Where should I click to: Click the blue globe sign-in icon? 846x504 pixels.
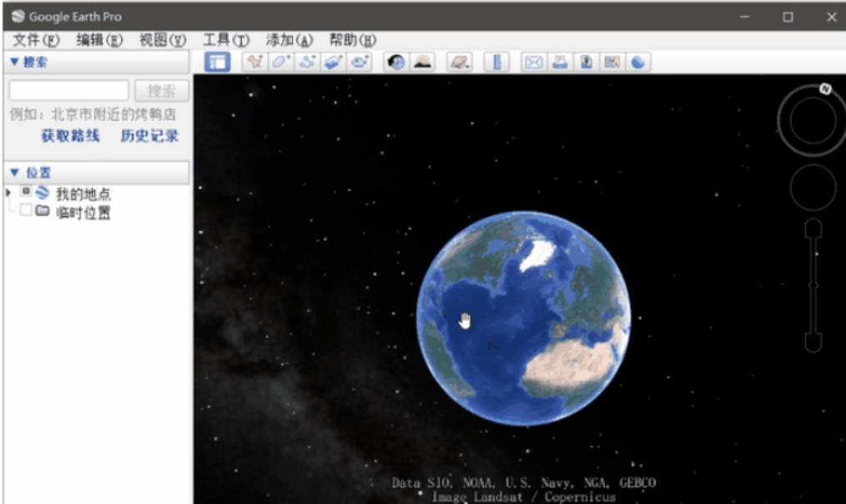[638, 62]
